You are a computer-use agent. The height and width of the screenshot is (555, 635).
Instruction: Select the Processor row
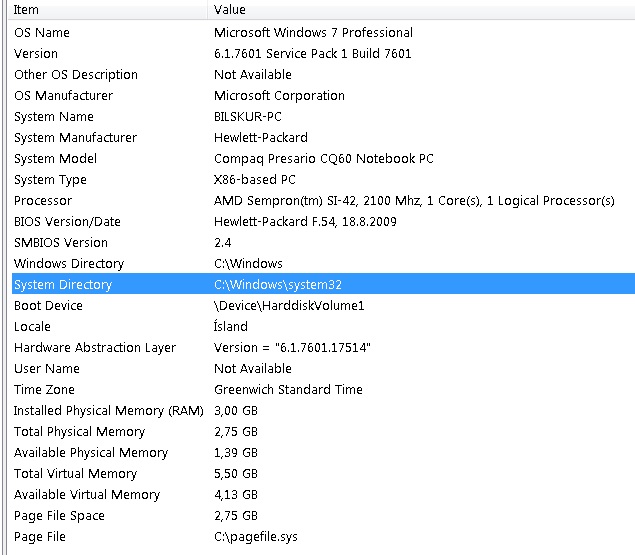(43, 201)
